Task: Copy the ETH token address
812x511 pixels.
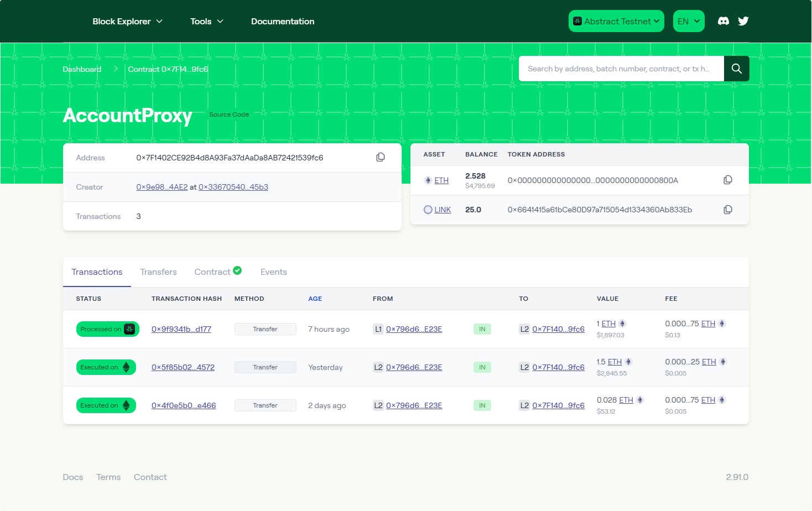Action: click(x=728, y=180)
